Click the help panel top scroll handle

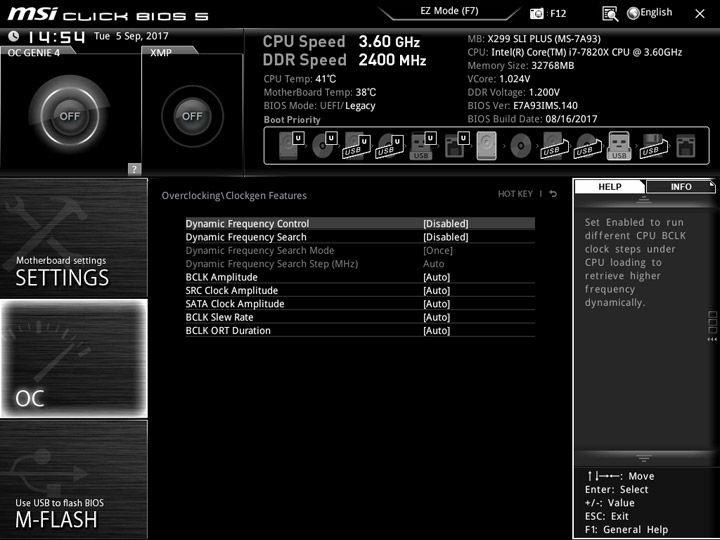point(643,199)
